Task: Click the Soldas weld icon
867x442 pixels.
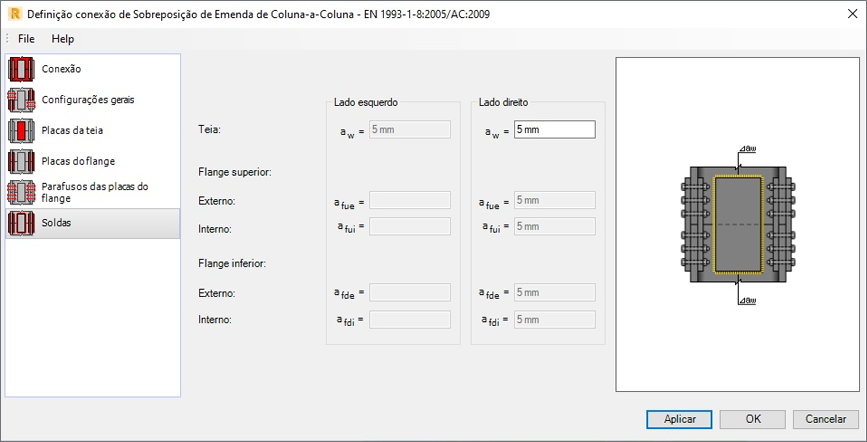Action: point(22,223)
